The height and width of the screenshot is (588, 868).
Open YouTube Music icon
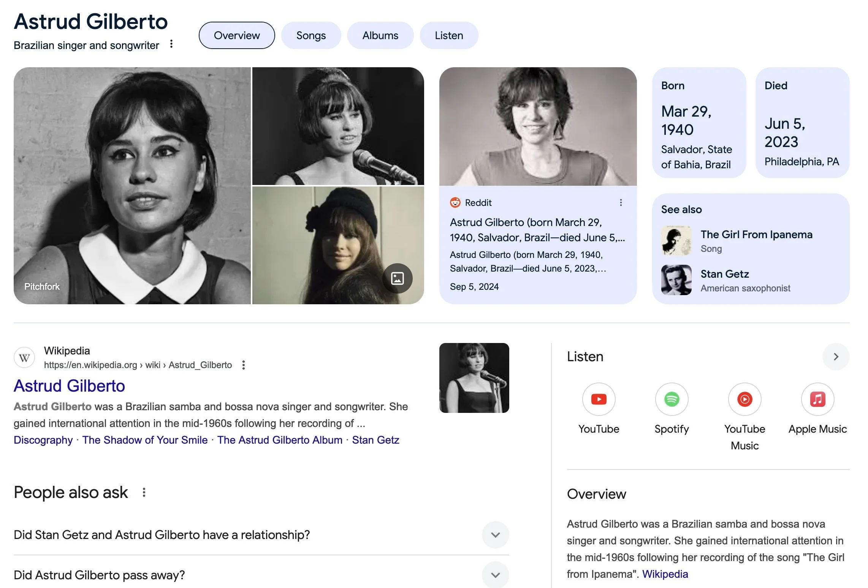(744, 399)
